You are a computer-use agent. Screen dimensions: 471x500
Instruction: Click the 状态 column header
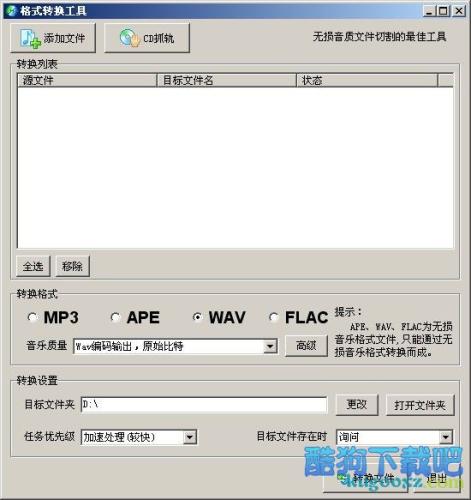pos(367,80)
